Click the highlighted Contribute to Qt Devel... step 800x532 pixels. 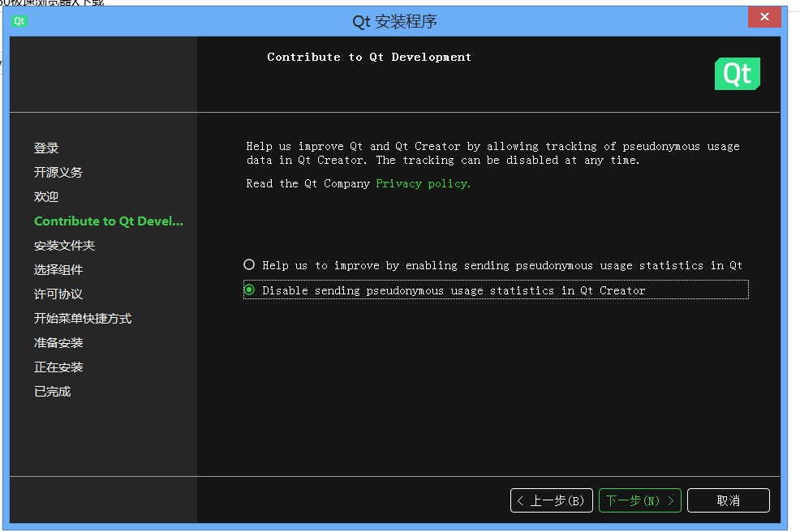[x=108, y=221]
